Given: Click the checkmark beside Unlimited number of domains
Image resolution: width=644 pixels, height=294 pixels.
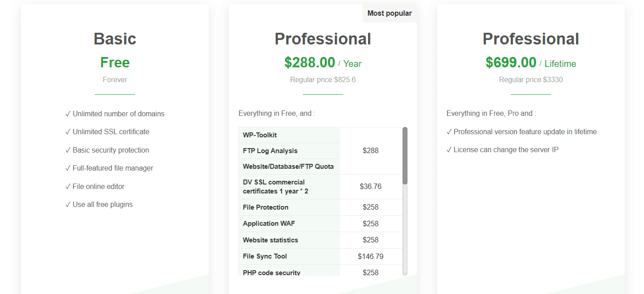Looking at the screenshot, I should (x=68, y=114).
